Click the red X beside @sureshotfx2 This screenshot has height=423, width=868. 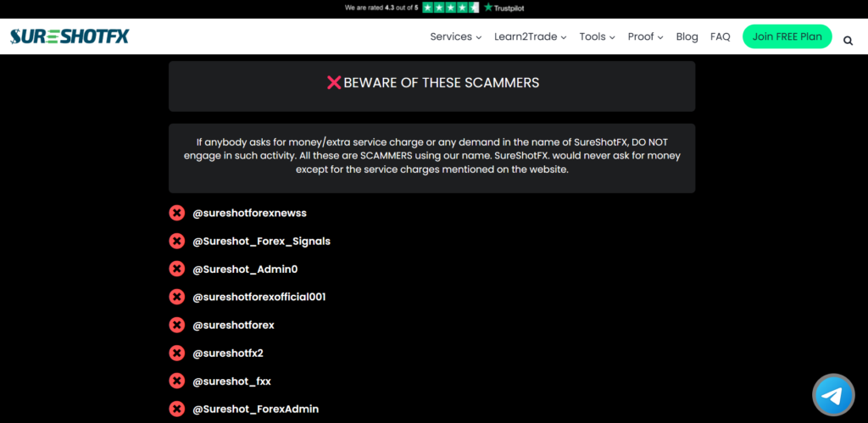tap(176, 353)
